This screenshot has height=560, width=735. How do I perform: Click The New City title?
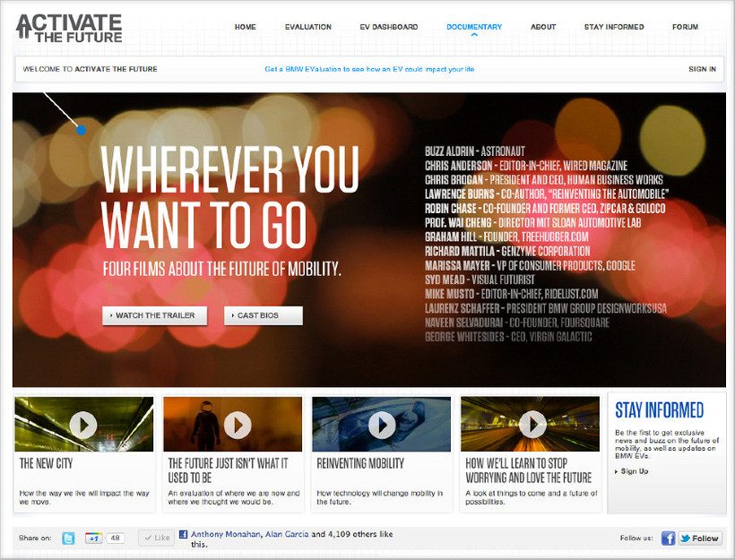pyautogui.click(x=46, y=463)
